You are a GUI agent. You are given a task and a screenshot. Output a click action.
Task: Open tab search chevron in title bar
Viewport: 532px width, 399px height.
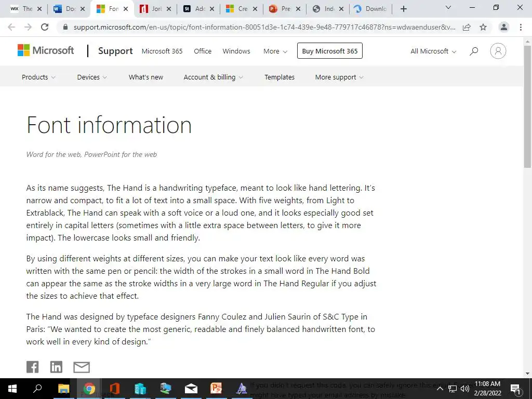pos(448,7)
